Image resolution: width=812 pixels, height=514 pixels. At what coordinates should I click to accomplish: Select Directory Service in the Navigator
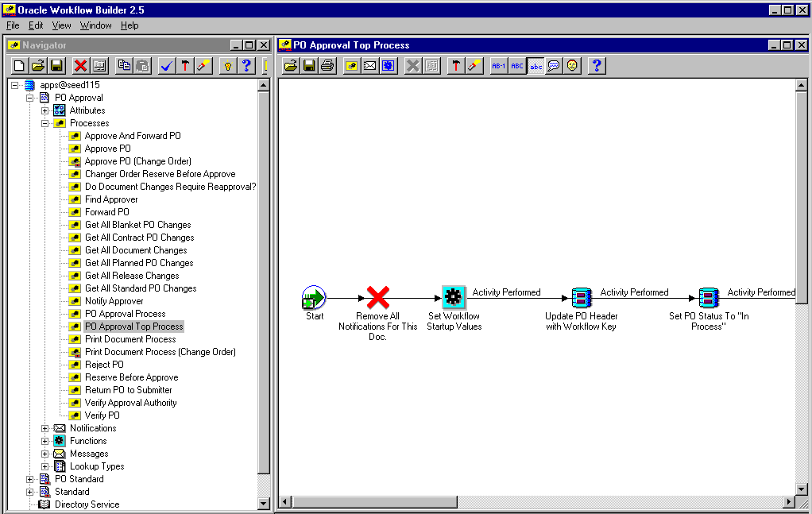pos(87,504)
